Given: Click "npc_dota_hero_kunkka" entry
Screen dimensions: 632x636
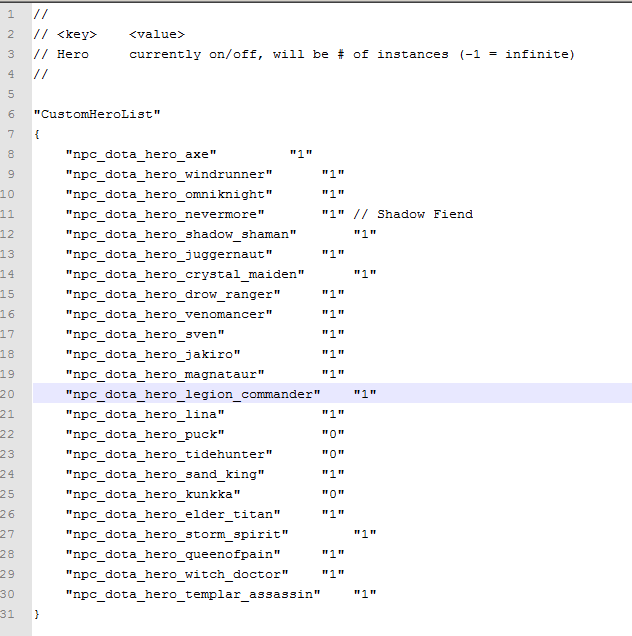Looking at the screenshot, I should tap(153, 494).
